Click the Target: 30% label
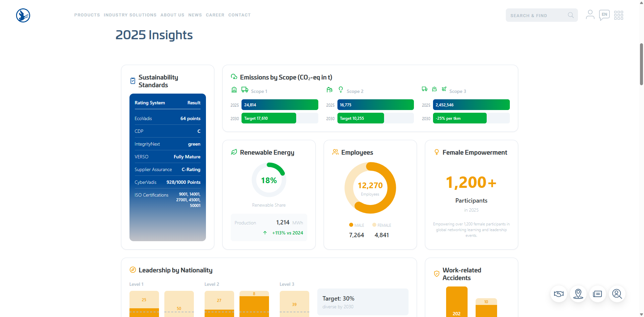 [x=338, y=298]
